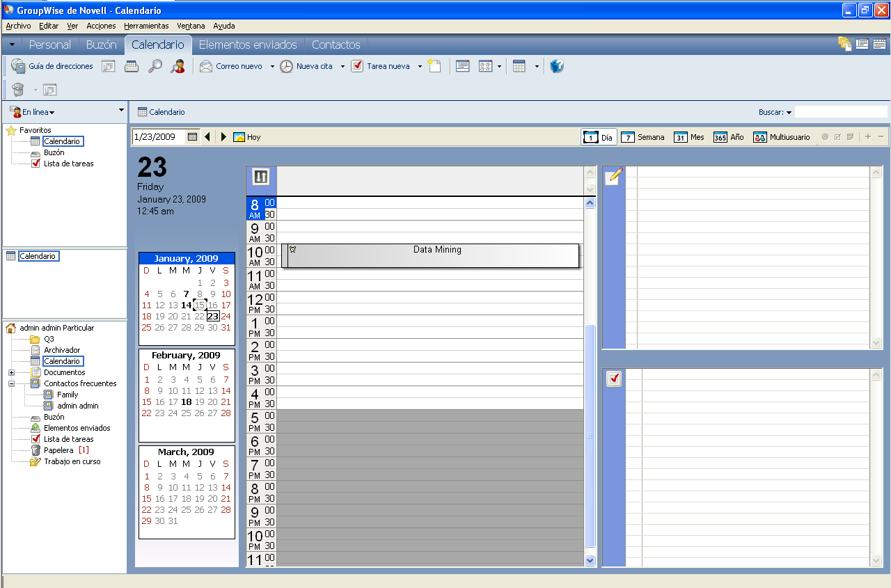This screenshot has height=588, width=891.
Task: Open the Tarea nueva dropdown arrow
Action: [x=420, y=67]
